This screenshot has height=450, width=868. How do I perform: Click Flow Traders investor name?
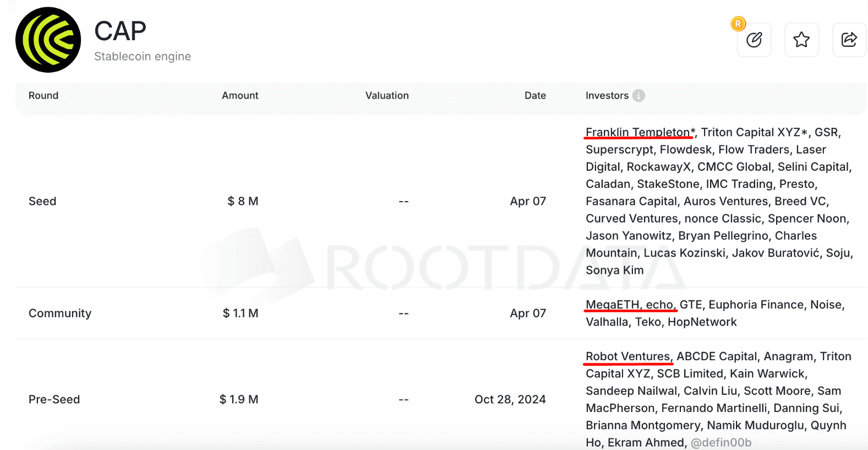pos(754,149)
